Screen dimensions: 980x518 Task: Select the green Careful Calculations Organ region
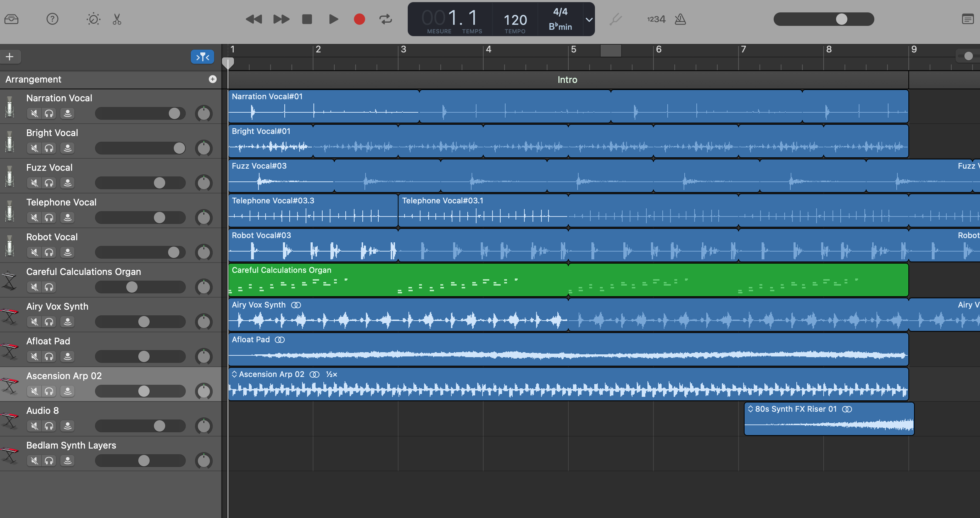568,280
